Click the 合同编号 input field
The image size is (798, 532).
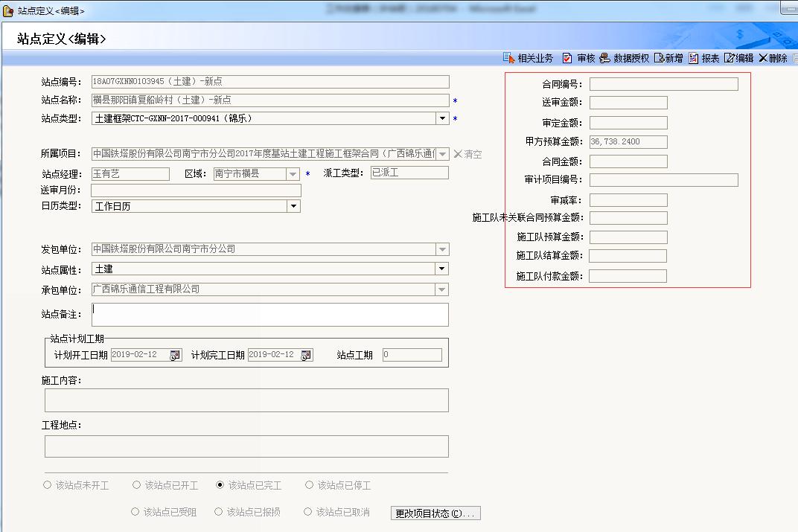tap(663, 84)
